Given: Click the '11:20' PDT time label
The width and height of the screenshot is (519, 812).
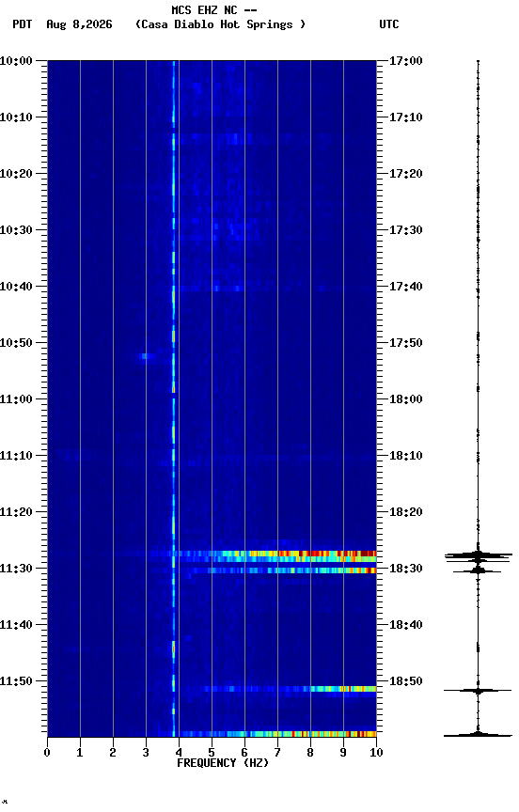Looking at the screenshot, I should coord(16,512).
